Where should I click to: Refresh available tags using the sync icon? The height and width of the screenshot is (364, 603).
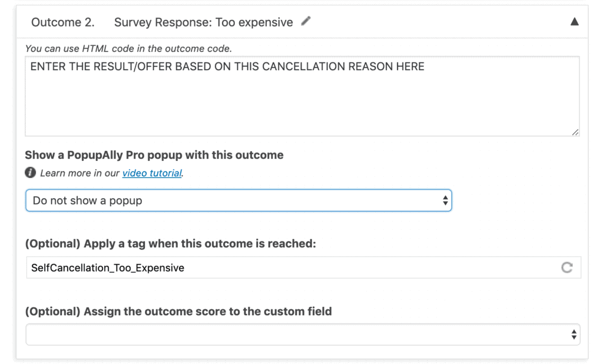tap(566, 267)
